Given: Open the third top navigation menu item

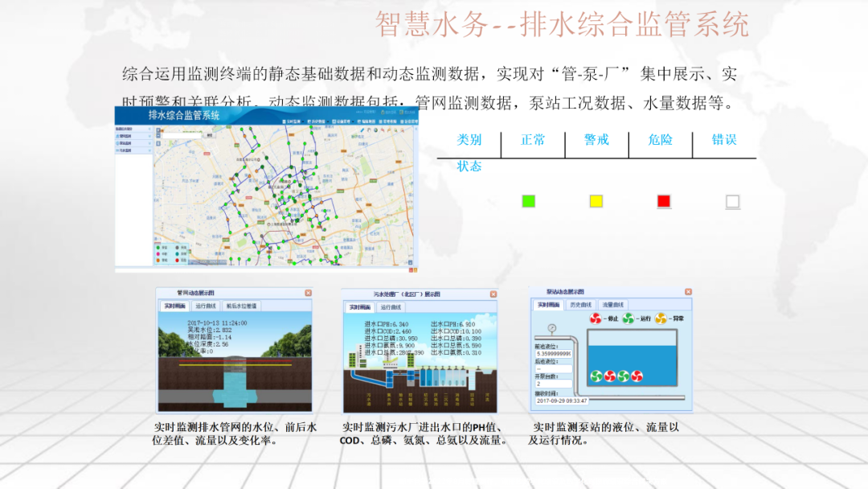Looking at the screenshot, I should (x=343, y=121).
